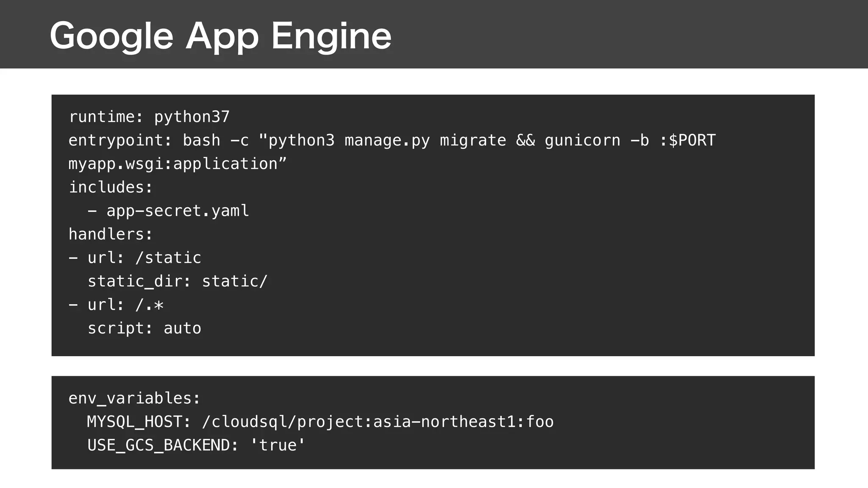Click the word migrate in the command

click(473, 141)
